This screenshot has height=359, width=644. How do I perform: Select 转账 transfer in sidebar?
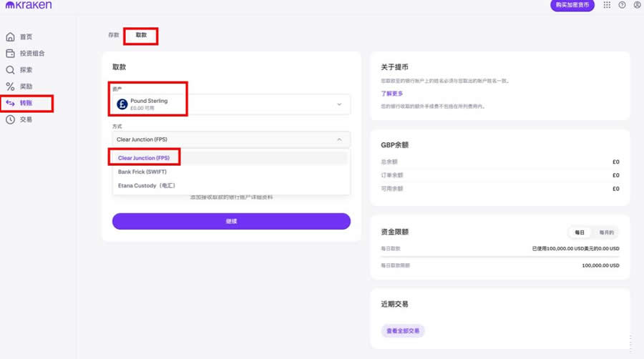26,104
